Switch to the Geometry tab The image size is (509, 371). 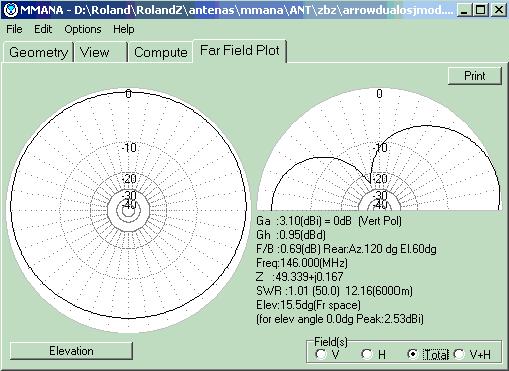pyautogui.click(x=38, y=52)
